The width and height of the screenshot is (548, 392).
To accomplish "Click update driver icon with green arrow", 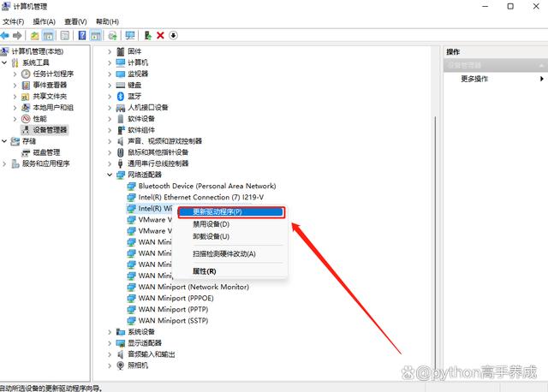I will point(148,35).
